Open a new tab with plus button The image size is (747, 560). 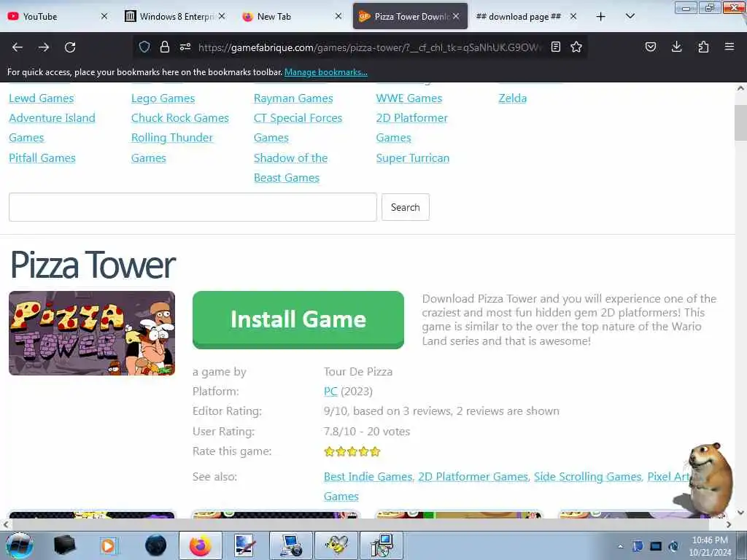pyautogui.click(x=601, y=17)
